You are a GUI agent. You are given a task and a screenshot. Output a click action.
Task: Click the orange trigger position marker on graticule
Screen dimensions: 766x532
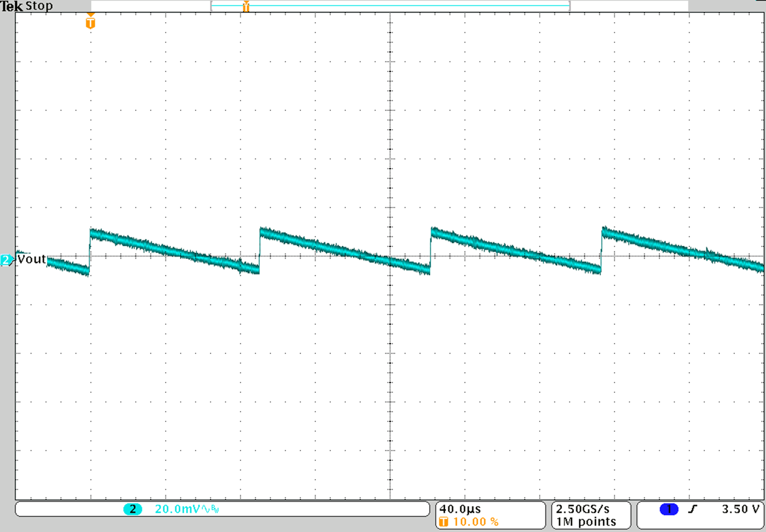coord(90,22)
